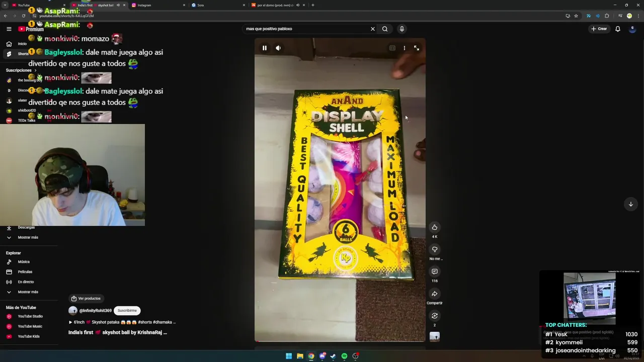Open the '6'inch Skyshot pataka' sound link
The height and width of the screenshot is (362, 644).
tap(122, 322)
